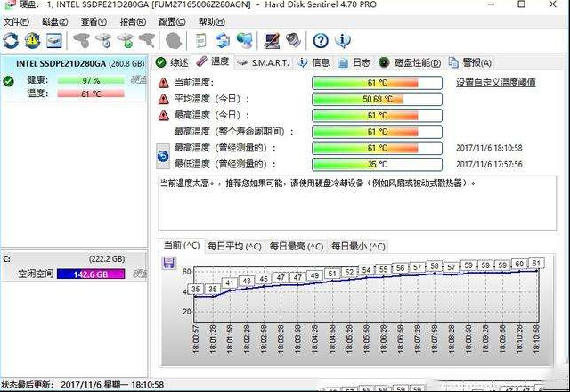Image resolution: width=570 pixels, height=392 pixels.
Task: Click the first greyed disk test icon
Action: 82,40
